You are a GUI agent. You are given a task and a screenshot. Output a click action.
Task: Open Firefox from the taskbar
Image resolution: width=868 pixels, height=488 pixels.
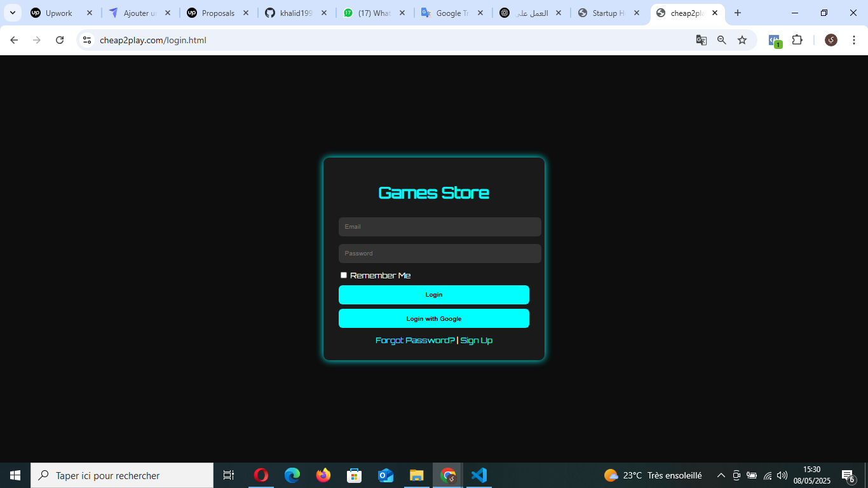click(x=323, y=475)
